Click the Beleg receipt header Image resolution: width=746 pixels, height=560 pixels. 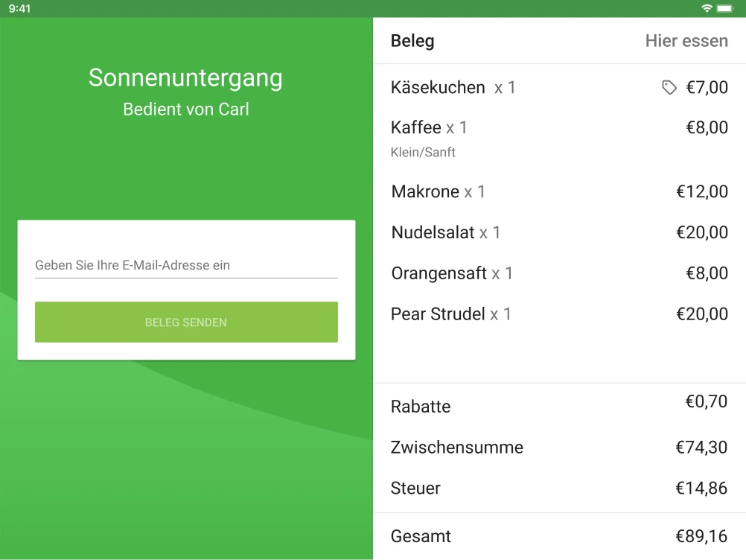tap(412, 41)
